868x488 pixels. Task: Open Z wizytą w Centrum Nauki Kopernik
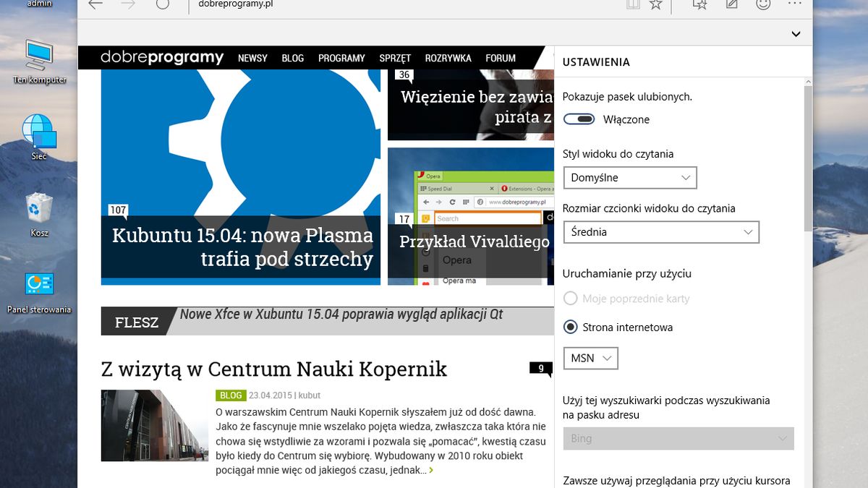(x=274, y=369)
